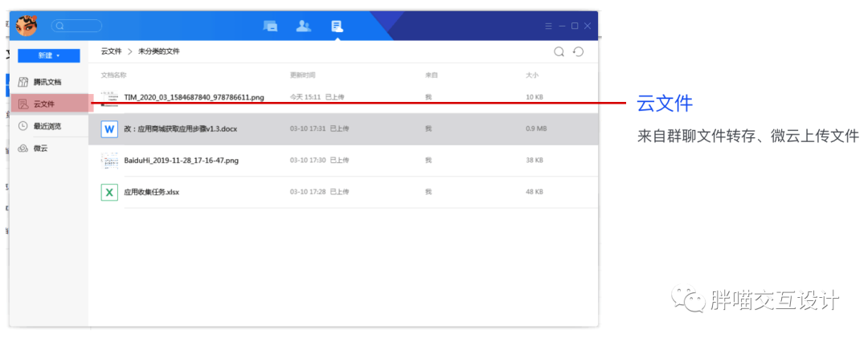Click the Excel icon of the xlsx file
The image size is (868, 338).
point(109,192)
